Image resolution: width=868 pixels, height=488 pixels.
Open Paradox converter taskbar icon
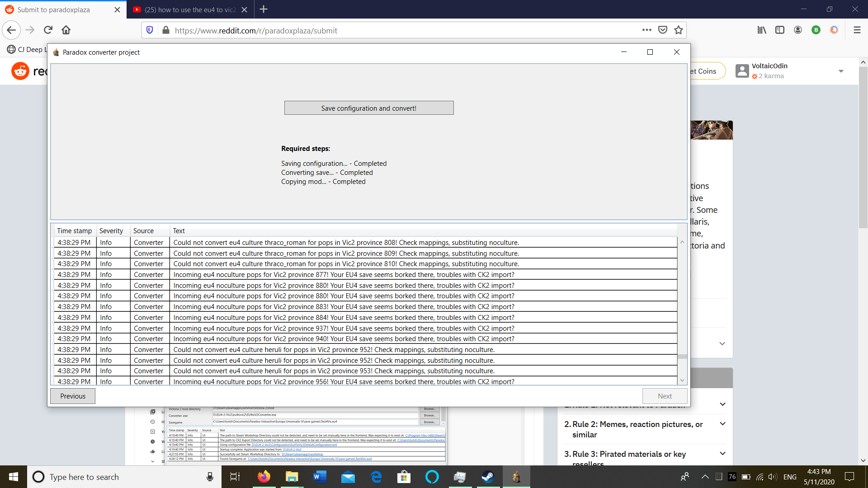[x=516, y=477]
